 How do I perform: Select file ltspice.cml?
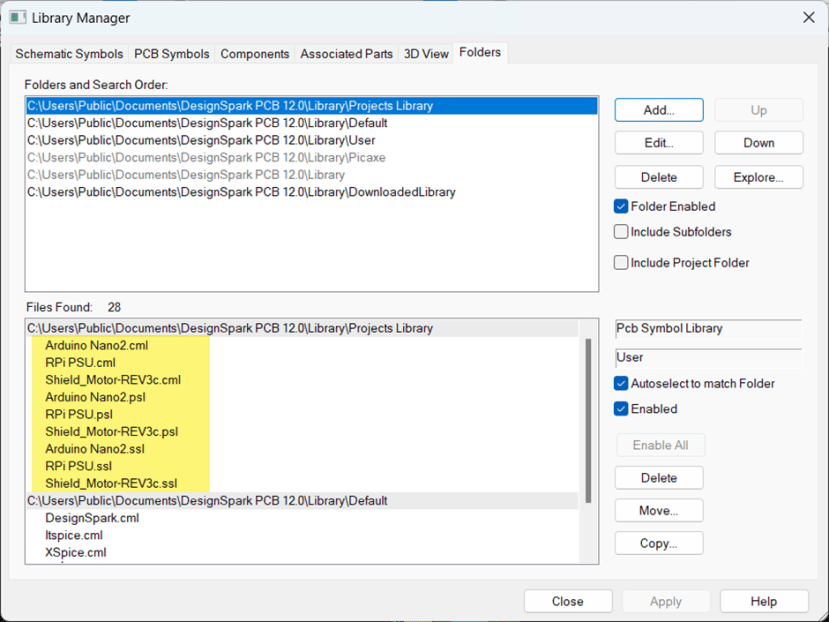coord(74,535)
